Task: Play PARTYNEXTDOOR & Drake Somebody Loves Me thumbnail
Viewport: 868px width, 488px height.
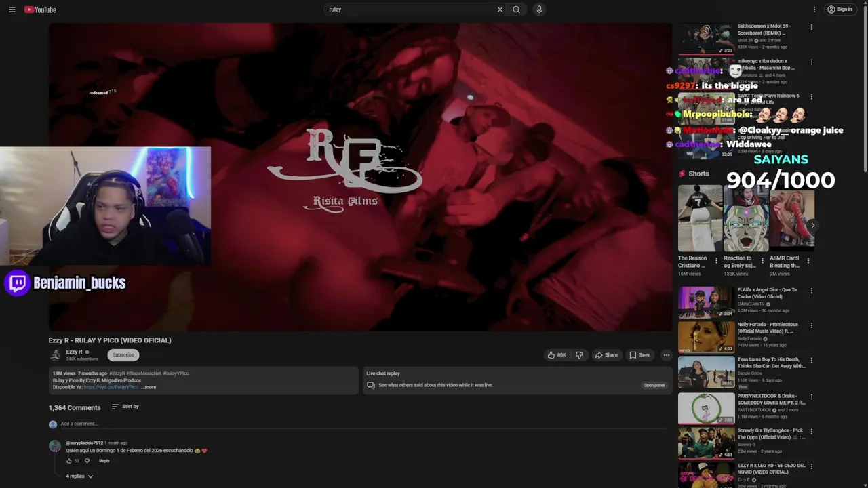Action: coord(707,408)
